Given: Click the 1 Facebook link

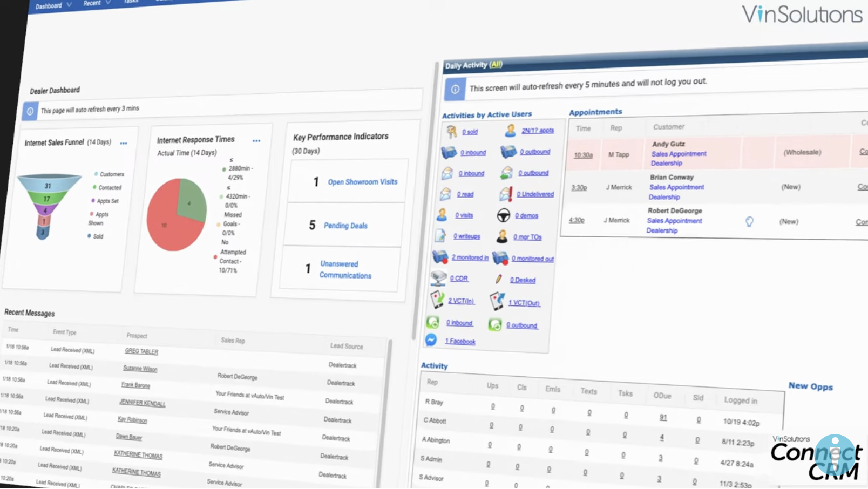Looking at the screenshot, I should [460, 341].
